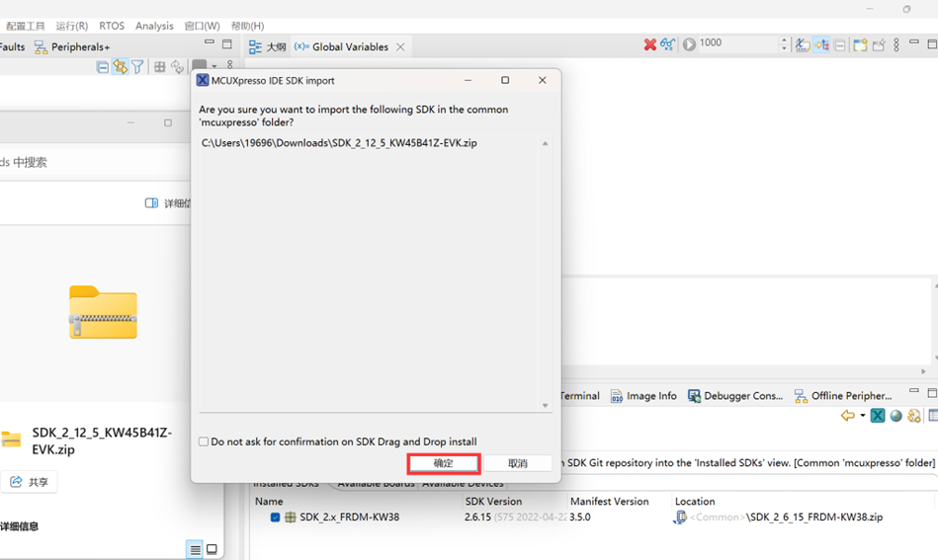
Task: Decrease the 1000 value with the down arrow
Action: tap(784, 48)
